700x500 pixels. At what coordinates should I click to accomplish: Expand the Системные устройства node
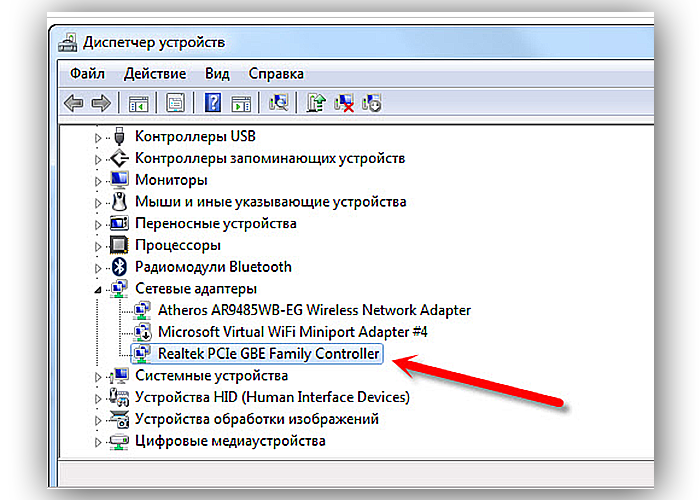pos(98,377)
